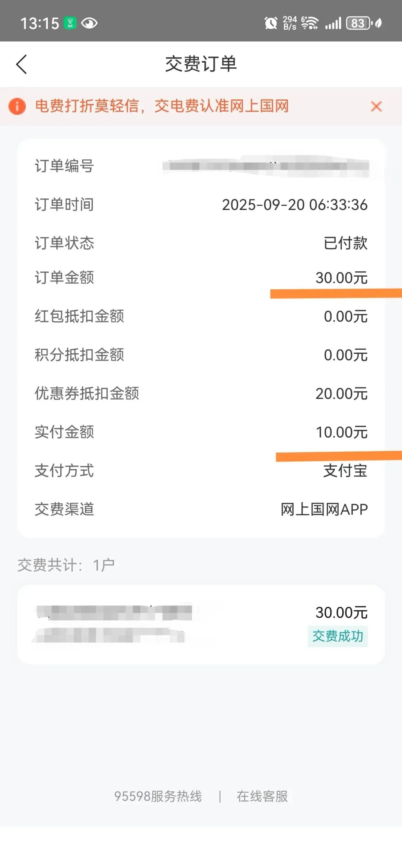Viewport: 402px width, 868px height.
Task: Tap the green hourglass status icon
Action: coord(70,23)
